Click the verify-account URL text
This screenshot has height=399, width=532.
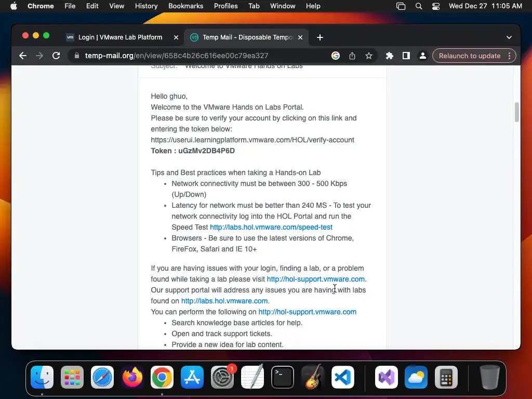(x=252, y=140)
